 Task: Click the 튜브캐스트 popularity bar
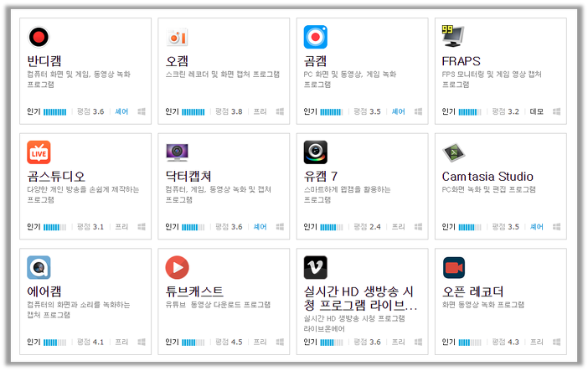[193, 343]
